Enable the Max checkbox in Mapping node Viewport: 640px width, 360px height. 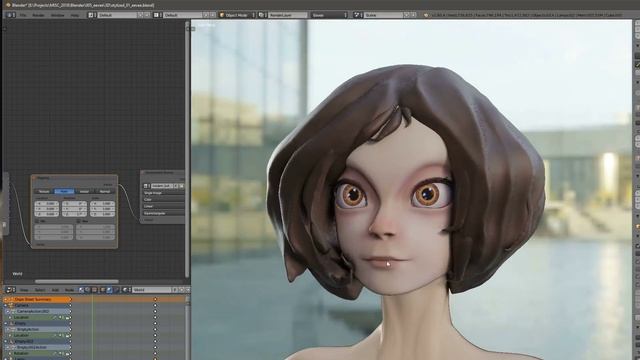(79, 221)
